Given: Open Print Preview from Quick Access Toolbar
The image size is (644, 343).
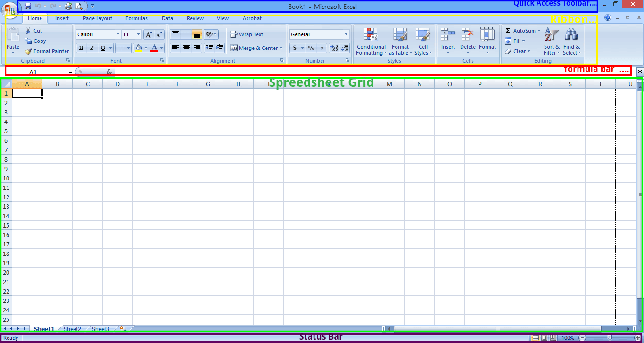Looking at the screenshot, I should click(79, 6).
